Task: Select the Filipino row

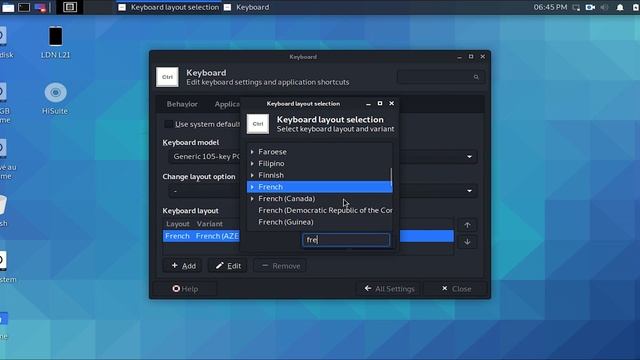Action: (x=320, y=163)
